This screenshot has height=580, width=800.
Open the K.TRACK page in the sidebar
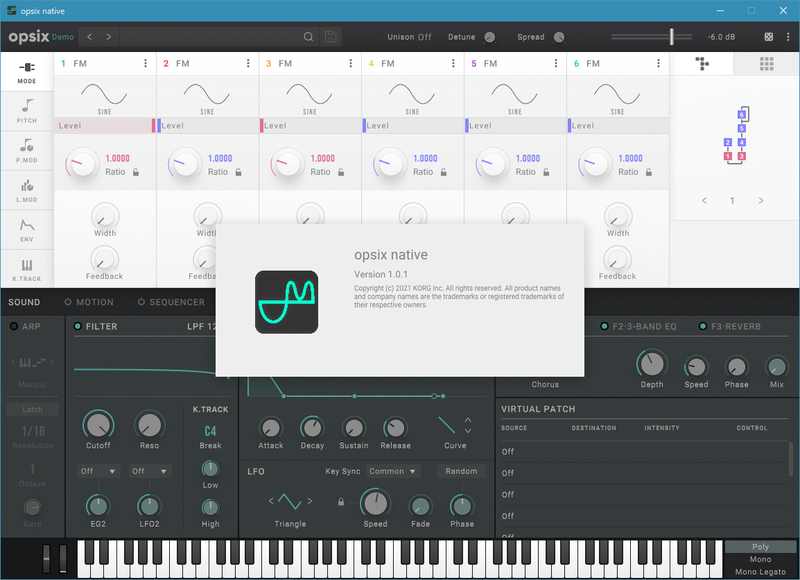27,269
